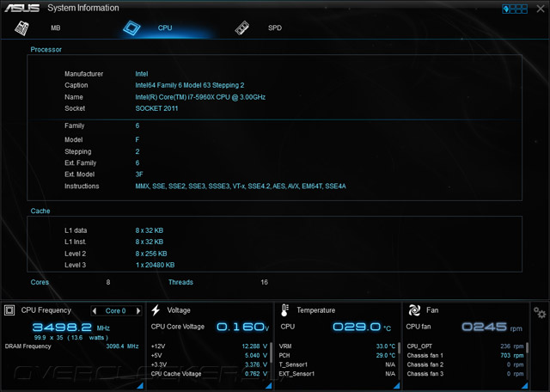Open the settings gear icon
Viewport: 550px width, 392px height.
(x=540, y=312)
